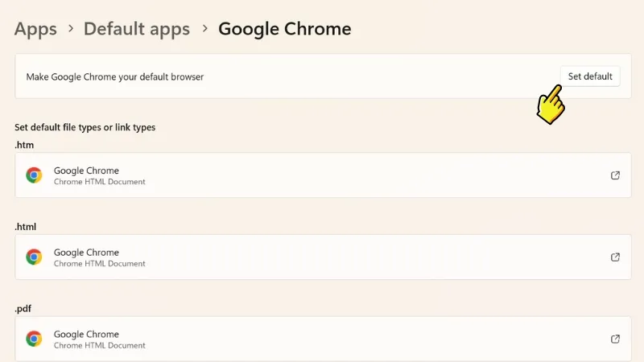The image size is (644, 362).
Task: Open the external link icon for .htm
Action: (x=615, y=175)
